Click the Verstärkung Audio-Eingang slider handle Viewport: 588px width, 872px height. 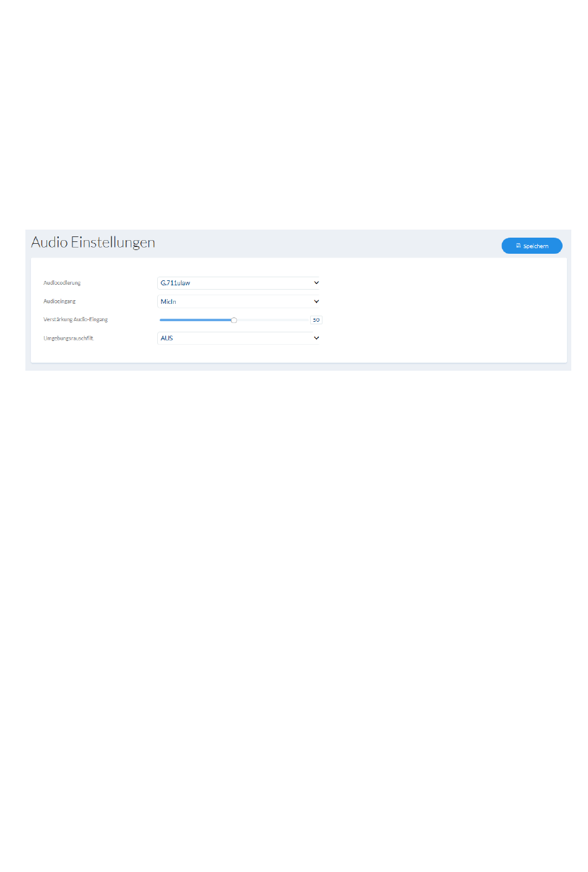pyautogui.click(x=234, y=320)
